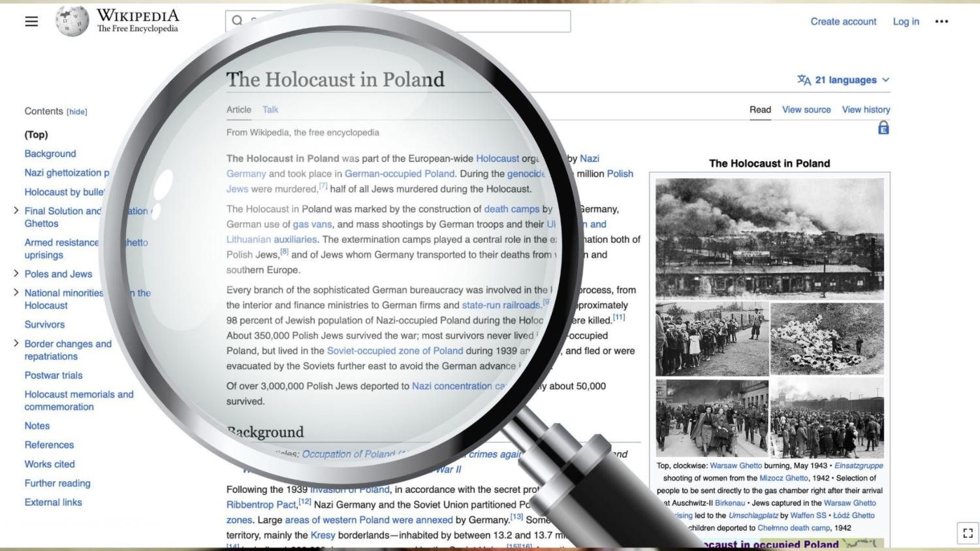Click the Log in link

(906, 22)
